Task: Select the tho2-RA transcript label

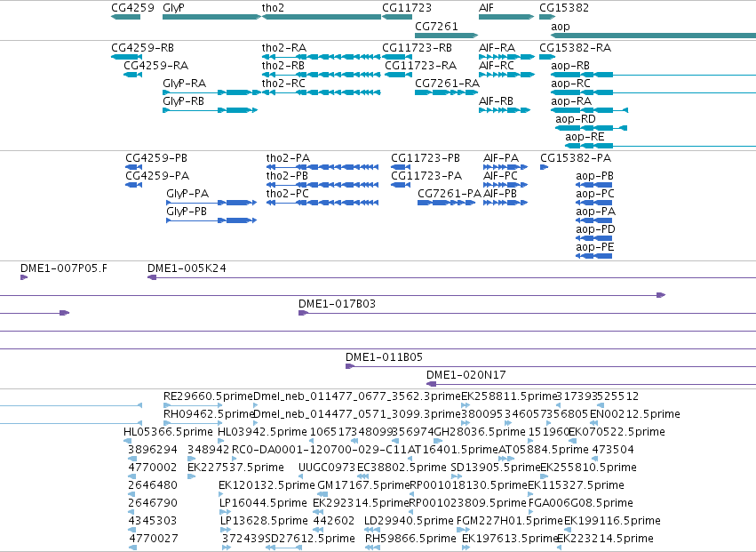Action: [x=284, y=48]
